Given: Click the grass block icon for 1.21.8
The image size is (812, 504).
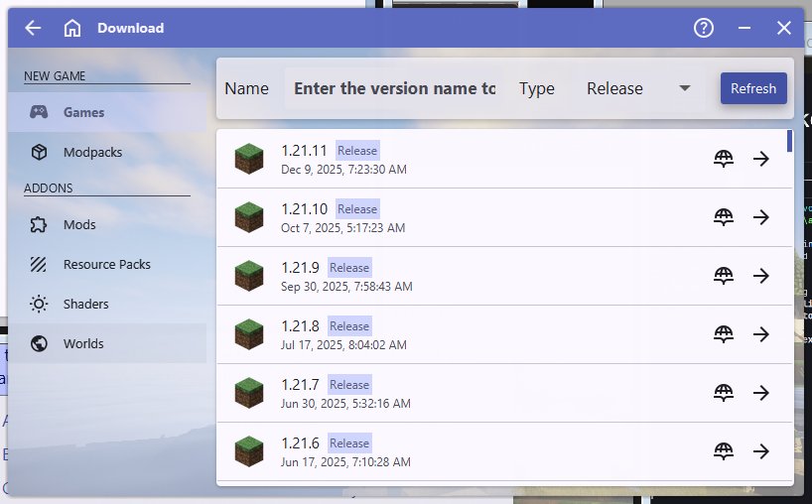Looking at the screenshot, I should pos(249,333).
